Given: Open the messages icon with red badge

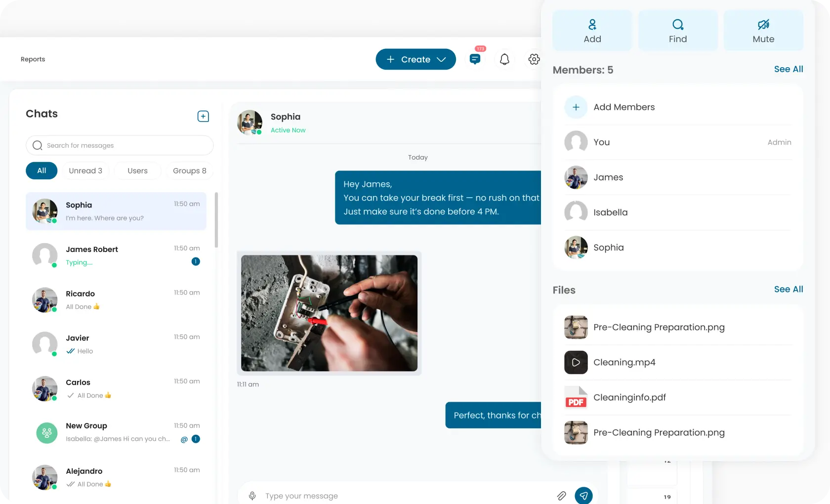Looking at the screenshot, I should 475,59.
